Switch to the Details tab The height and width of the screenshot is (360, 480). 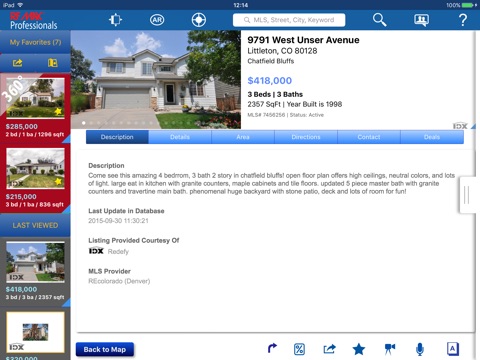(180, 137)
